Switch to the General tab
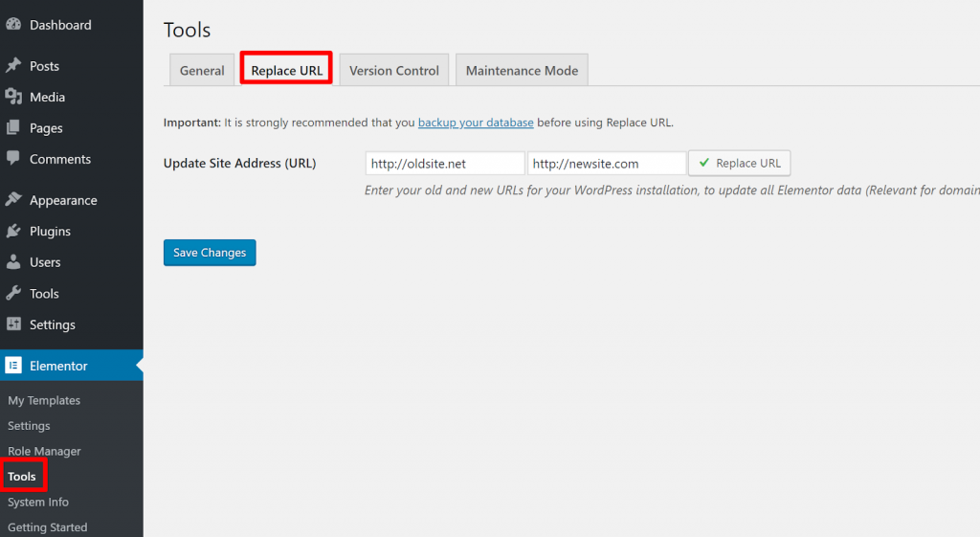 tap(202, 71)
